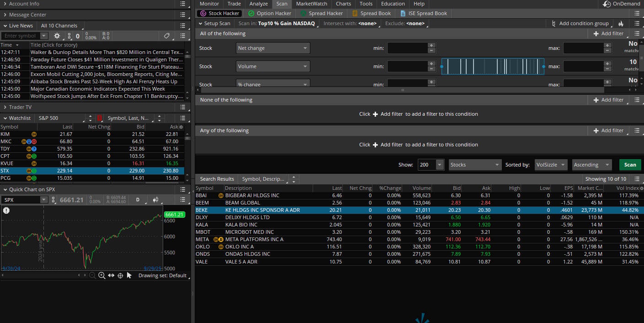This screenshot has width=644, height=323.
Task: Click the left-right pan arrows icon under chart
Action: pyautogui.click(x=111, y=275)
